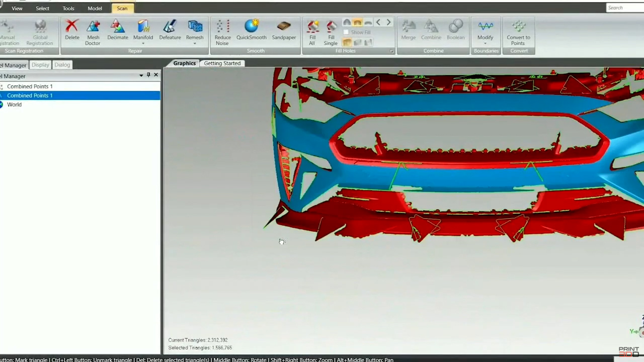Expand the Manifold dropdown arrow
Image resolution: width=644 pixels, height=362 pixels.
[143, 44]
